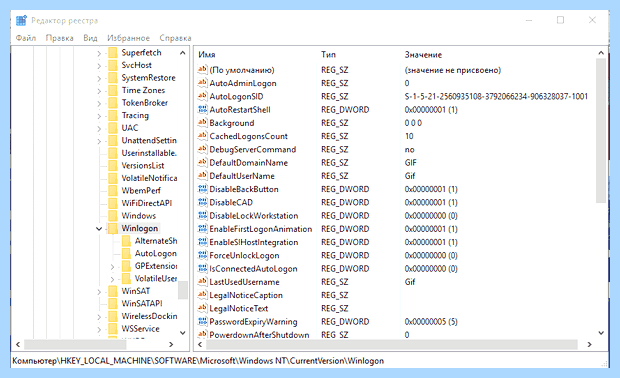This screenshot has width=620, height=378.
Task: Click the values pane vertical scrollbar thumb
Action: tap(601, 131)
